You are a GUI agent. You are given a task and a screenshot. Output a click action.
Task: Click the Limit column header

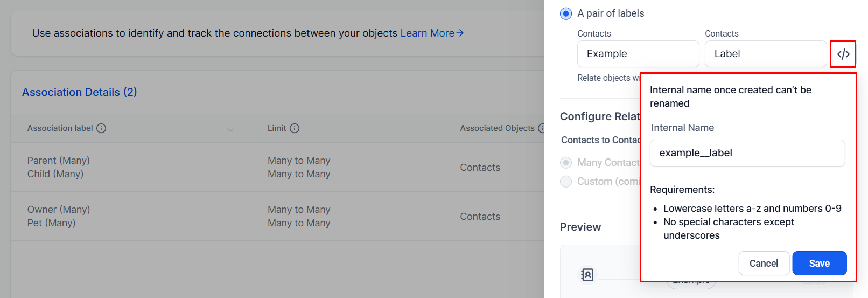[277, 128]
